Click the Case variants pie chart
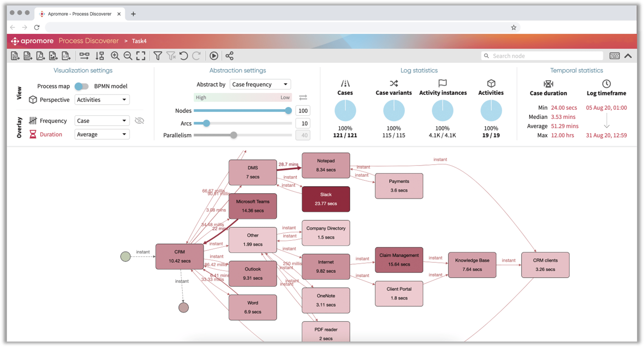This screenshot has height=347, width=644. point(394,110)
